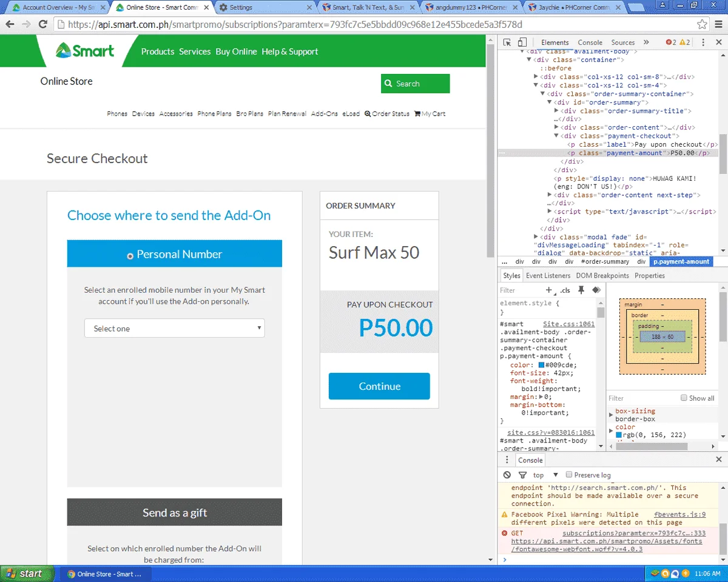Click the #009cde color swatch
728x582 pixels.
pos(542,366)
